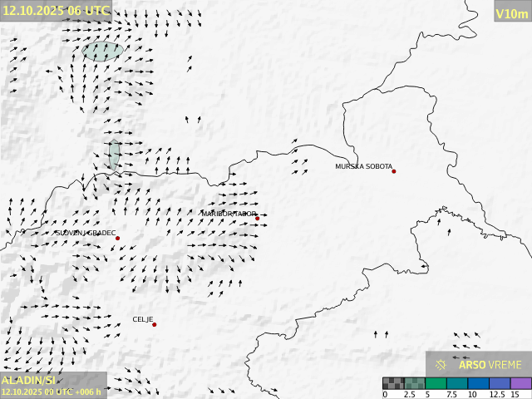Viewport: 532px width, 399px height.
Task: Click the Maribor/Tabor red station dot
Action: [x=258, y=218]
